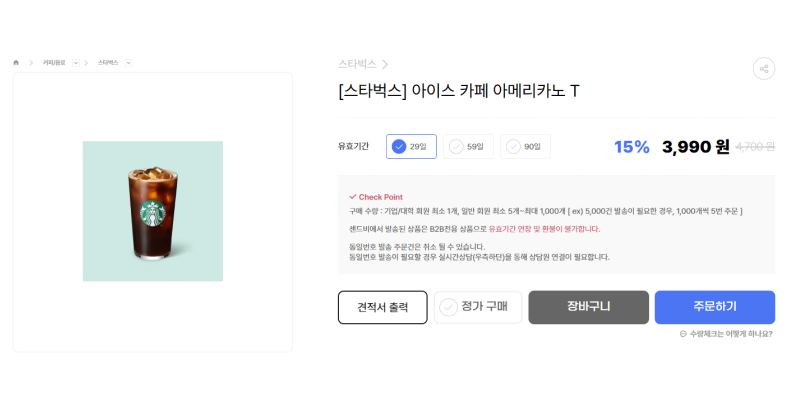The height and width of the screenshot is (400, 800).
Task: Expand the 스타벅스 breadcrumb dropdown arrow
Action: [129, 63]
